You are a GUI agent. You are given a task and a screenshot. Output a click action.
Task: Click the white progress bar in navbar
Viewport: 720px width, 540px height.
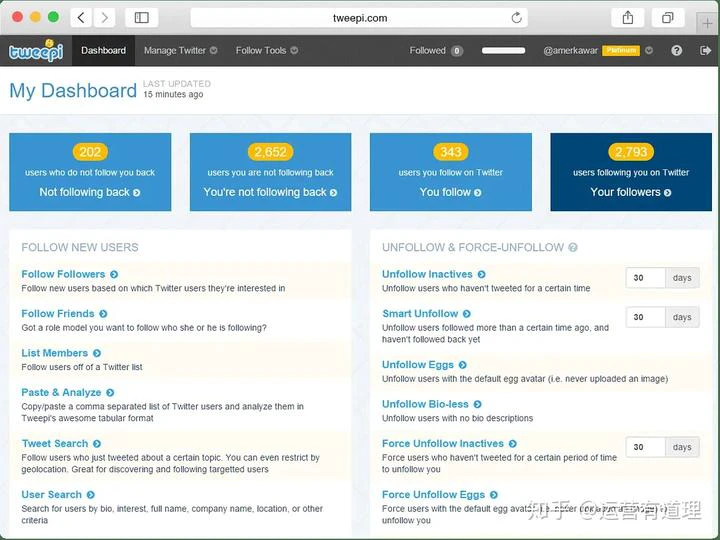503,51
